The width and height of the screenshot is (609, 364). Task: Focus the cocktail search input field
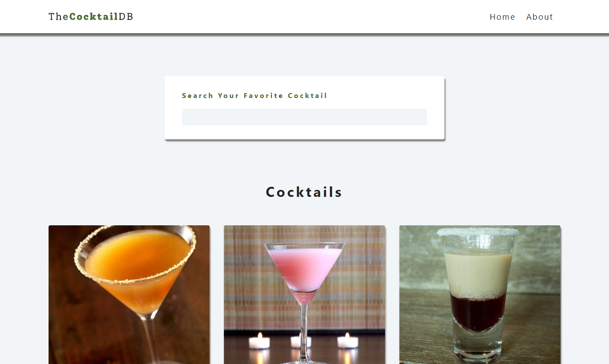[304, 117]
